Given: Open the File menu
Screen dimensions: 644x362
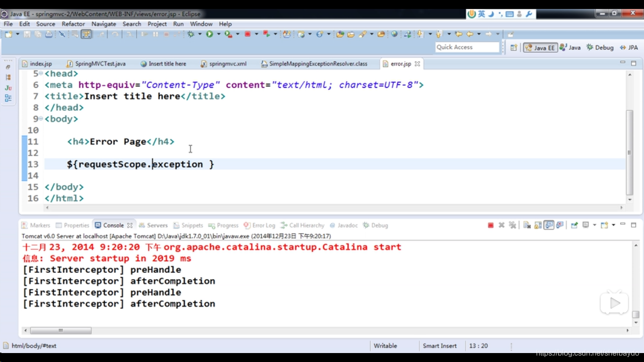Looking at the screenshot, I should point(8,24).
